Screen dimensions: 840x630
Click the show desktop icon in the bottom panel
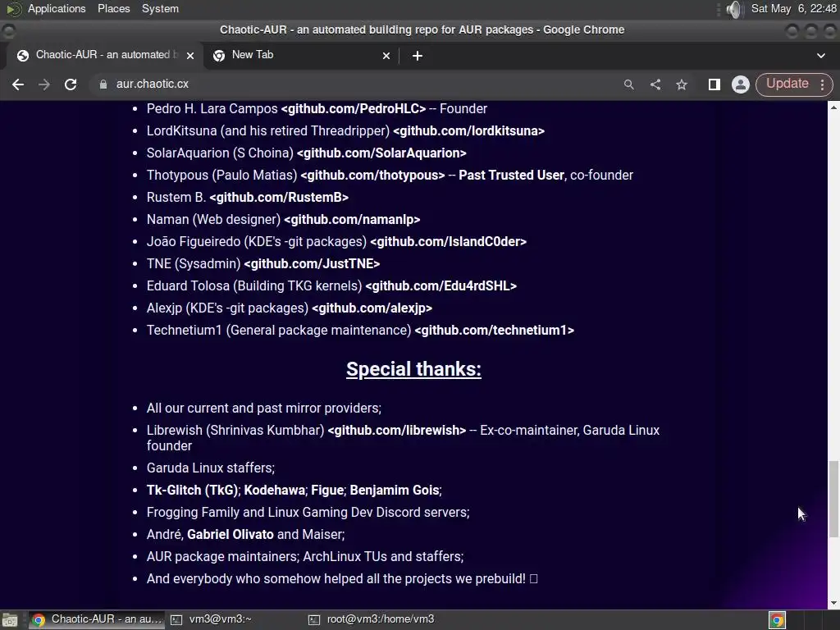(x=9, y=620)
